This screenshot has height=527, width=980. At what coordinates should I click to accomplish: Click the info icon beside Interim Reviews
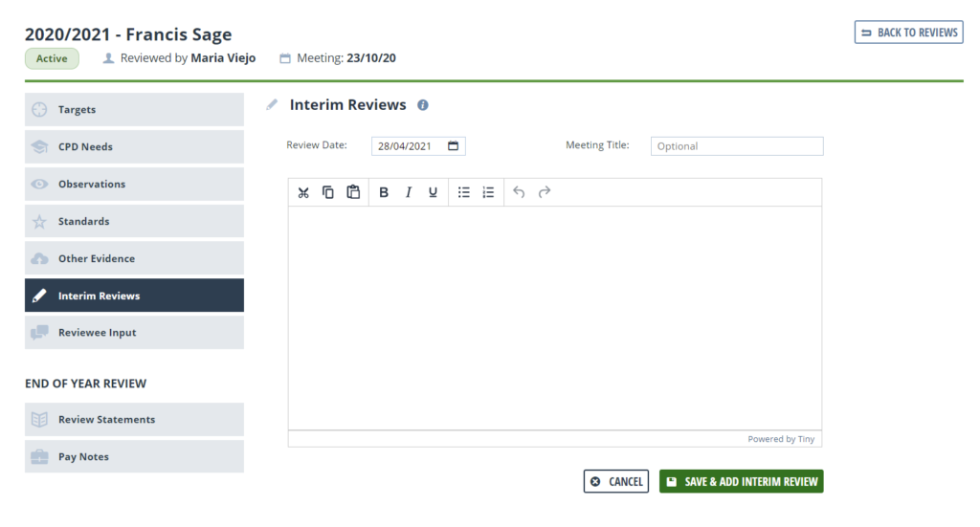coord(423,105)
